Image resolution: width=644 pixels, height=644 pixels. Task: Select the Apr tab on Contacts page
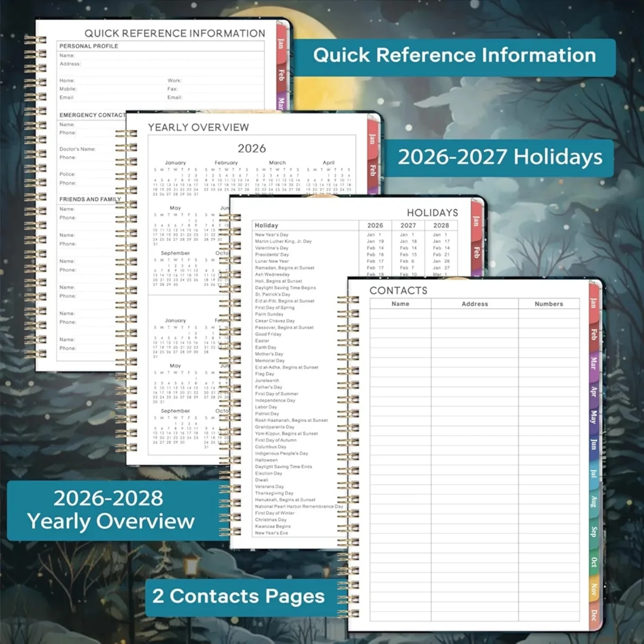point(593,391)
